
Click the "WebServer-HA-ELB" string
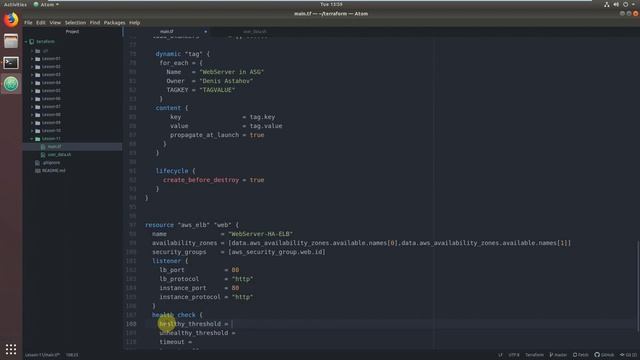261,234
